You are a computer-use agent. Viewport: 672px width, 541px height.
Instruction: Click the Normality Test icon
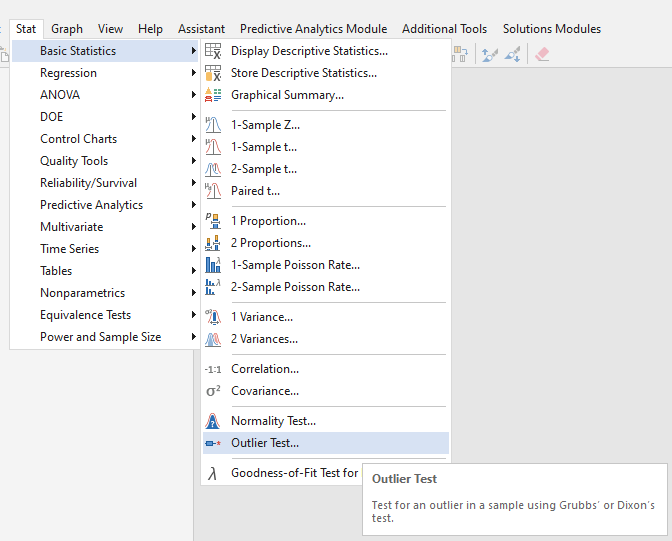(x=213, y=421)
